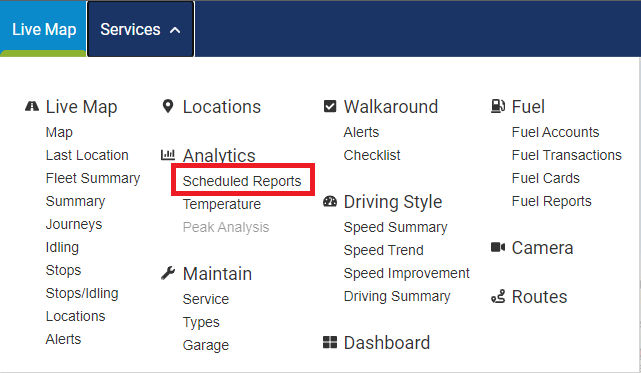Click the wrench icon beside Maintain
Screen dimensions: 641x373
click(168, 273)
